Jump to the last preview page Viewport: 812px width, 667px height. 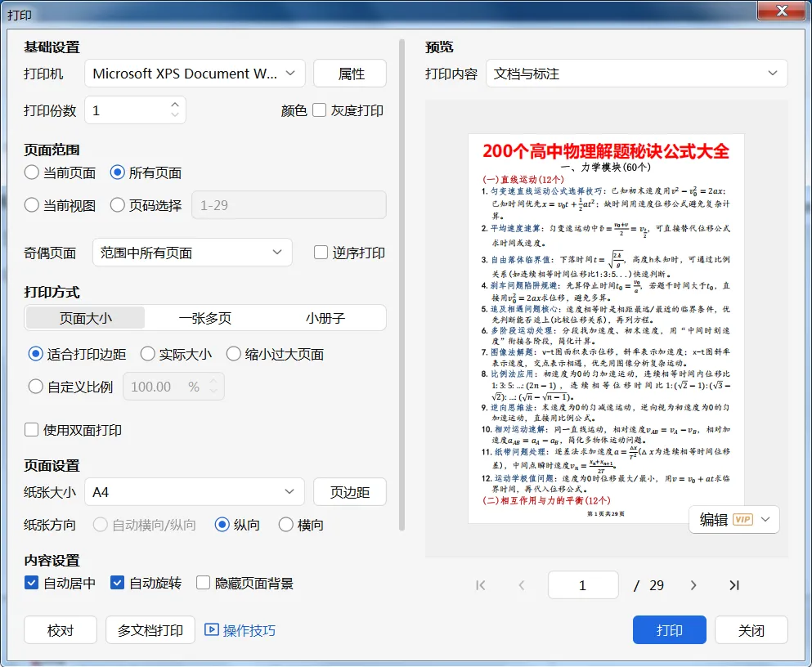pos(733,585)
